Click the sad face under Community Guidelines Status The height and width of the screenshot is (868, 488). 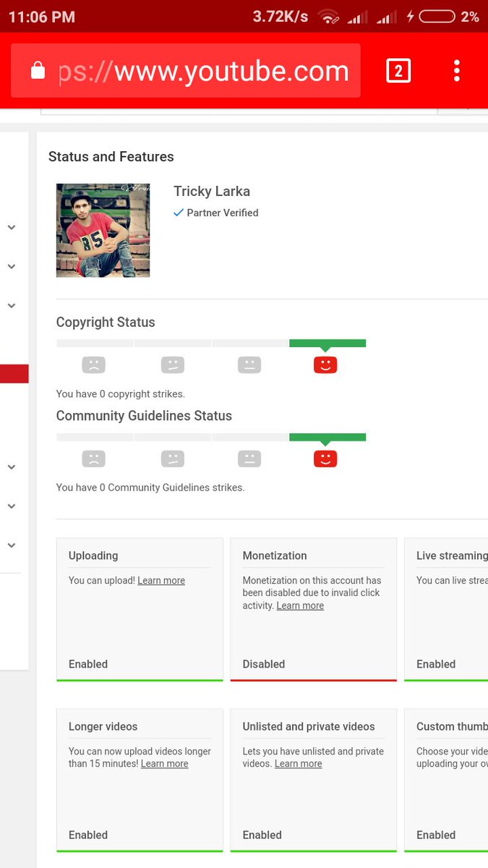tap(93, 459)
